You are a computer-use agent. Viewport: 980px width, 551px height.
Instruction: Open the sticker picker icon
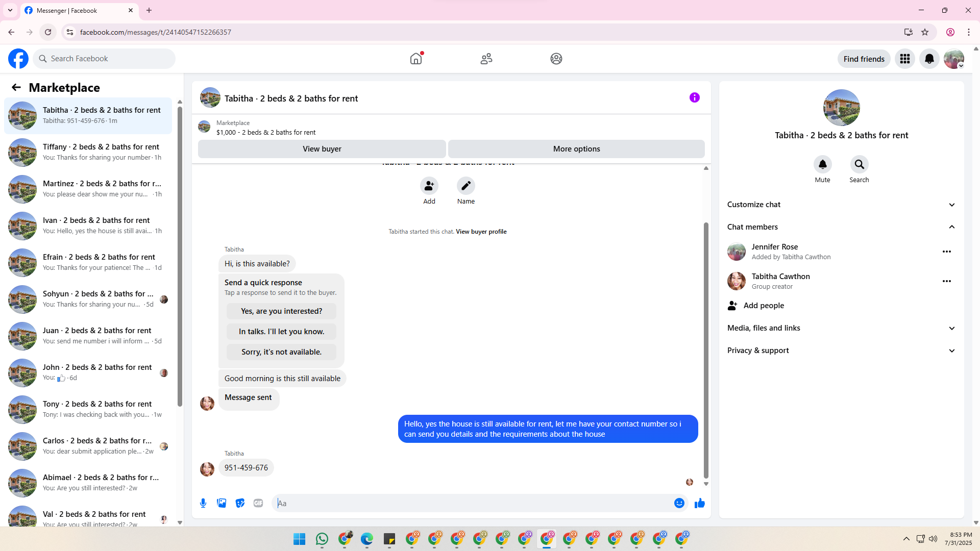240,503
